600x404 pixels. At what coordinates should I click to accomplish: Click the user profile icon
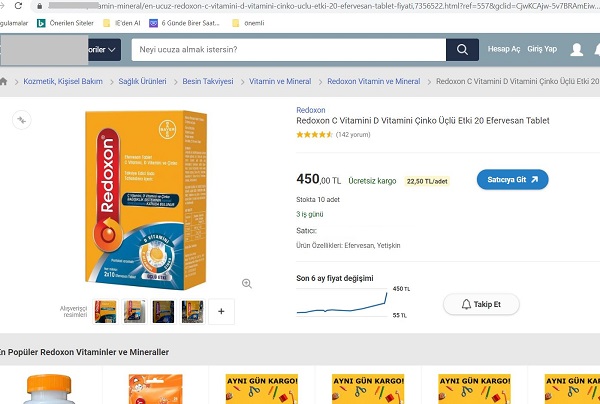(577, 49)
